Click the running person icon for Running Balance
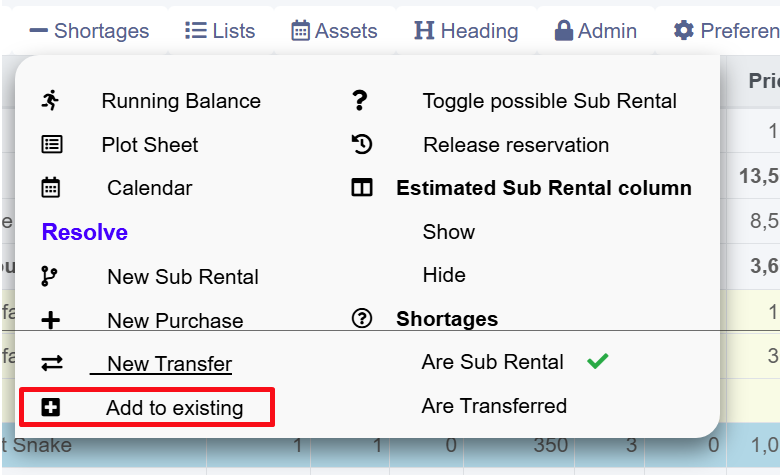Image resolution: width=782 pixels, height=475 pixels. (51, 100)
